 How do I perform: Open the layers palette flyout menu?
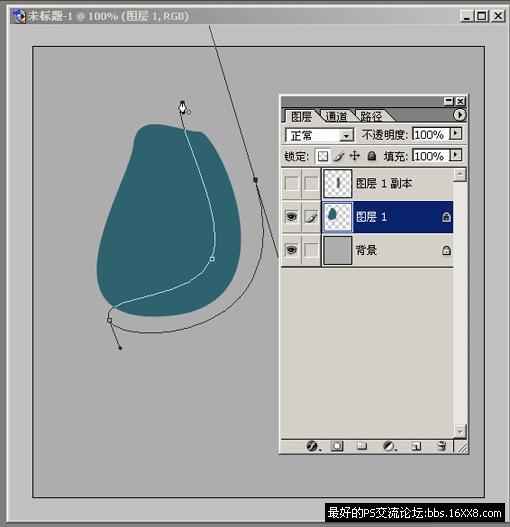459,115
